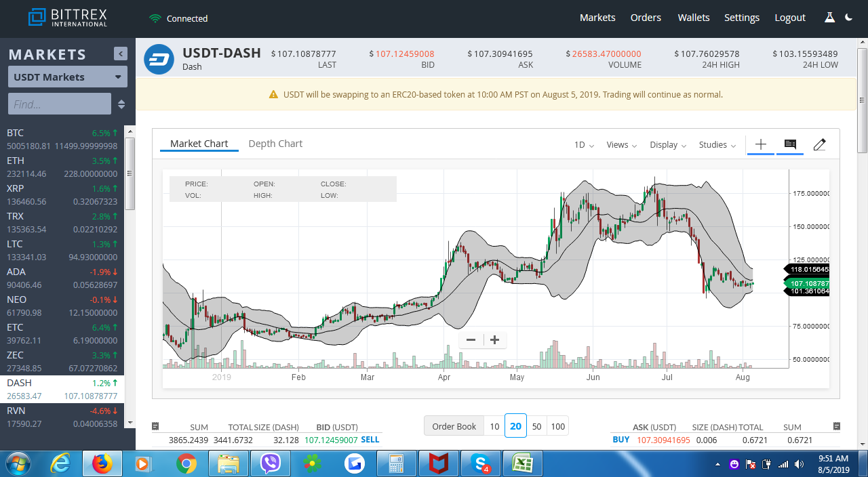The width and height of the screenshot is (868, 477).
Task: Switch to night mode moon toggle
Action: point(849,18)
